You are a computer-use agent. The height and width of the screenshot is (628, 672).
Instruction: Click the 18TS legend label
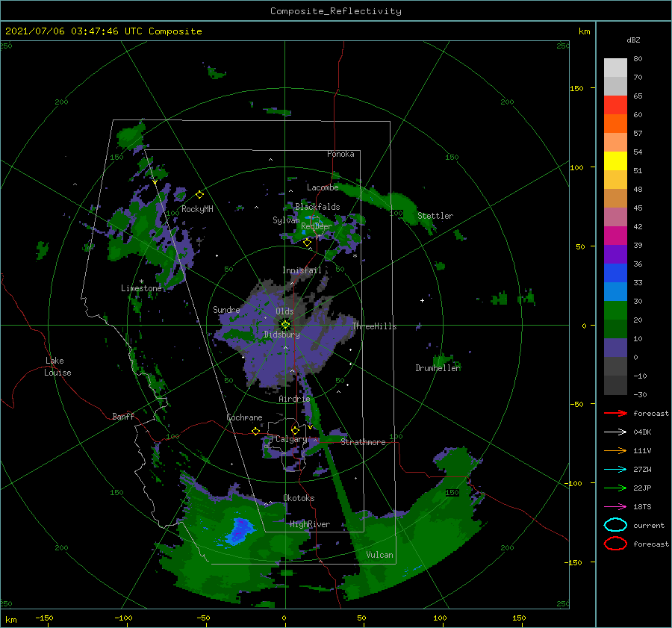(642, 507)
